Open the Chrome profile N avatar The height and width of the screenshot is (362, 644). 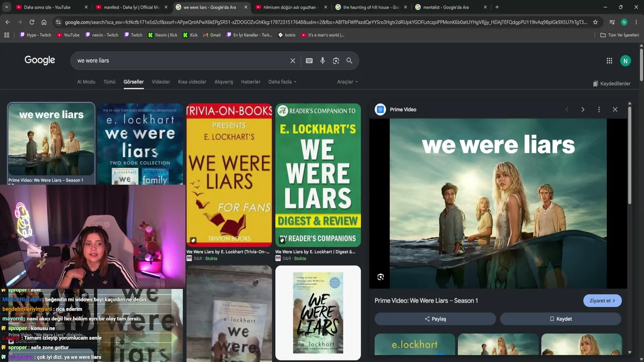point(624,22)
